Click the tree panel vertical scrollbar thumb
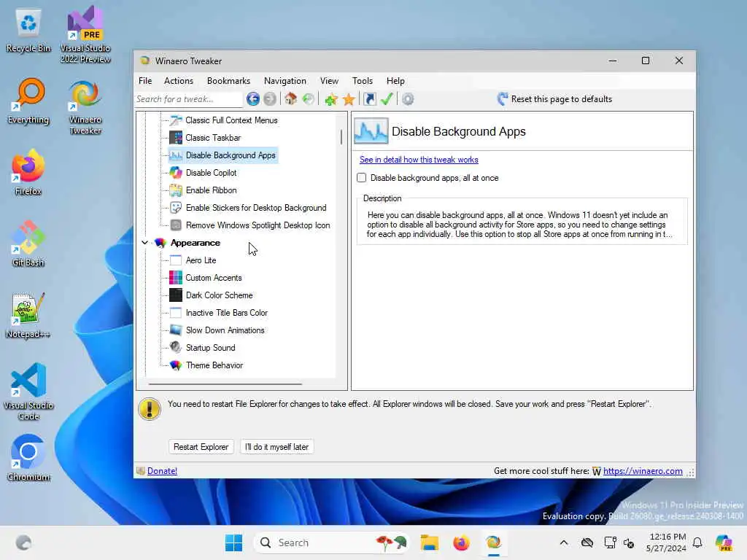This screenshot has width=747, height=560. coord(341,137)
